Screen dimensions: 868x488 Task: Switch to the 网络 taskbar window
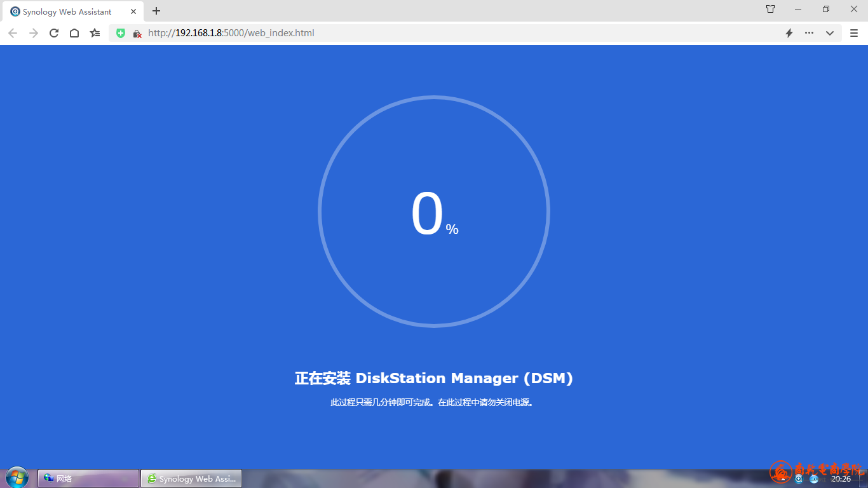[x=88, y=478]
